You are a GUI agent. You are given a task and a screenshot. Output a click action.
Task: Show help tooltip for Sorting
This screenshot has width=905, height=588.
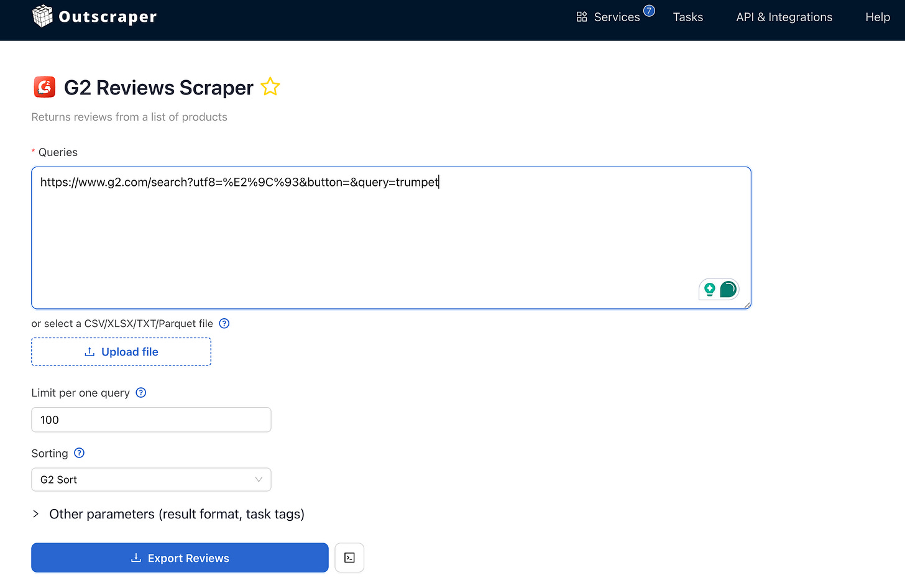pos(79,453)
